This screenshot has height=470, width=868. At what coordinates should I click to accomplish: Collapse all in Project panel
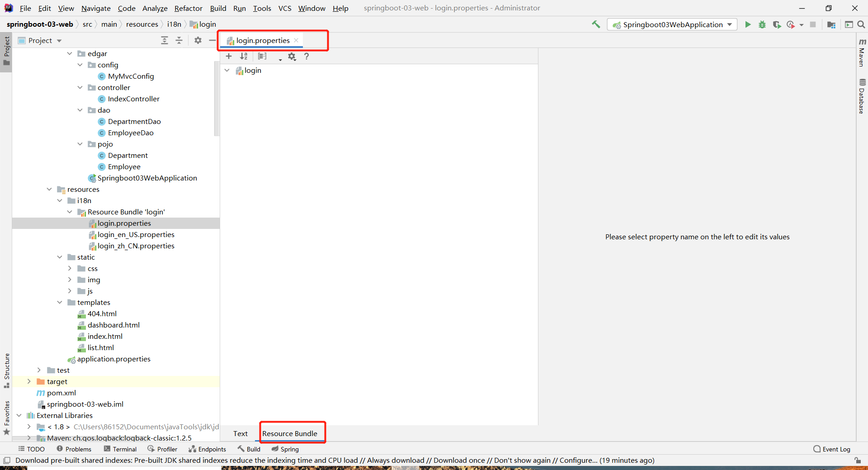pos(179,40)
